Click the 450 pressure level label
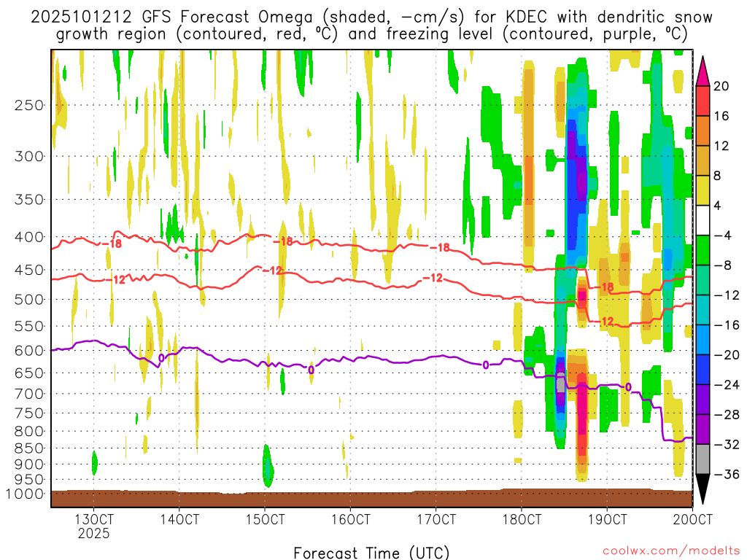 coord(29,270)
